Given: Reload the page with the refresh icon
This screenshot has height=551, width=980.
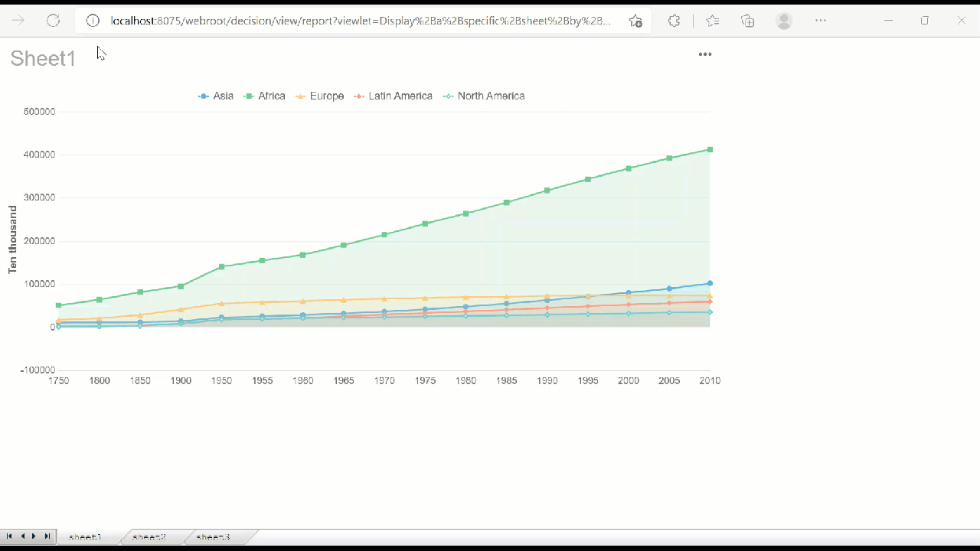Looking at the screenshot, I should [53, 21].
